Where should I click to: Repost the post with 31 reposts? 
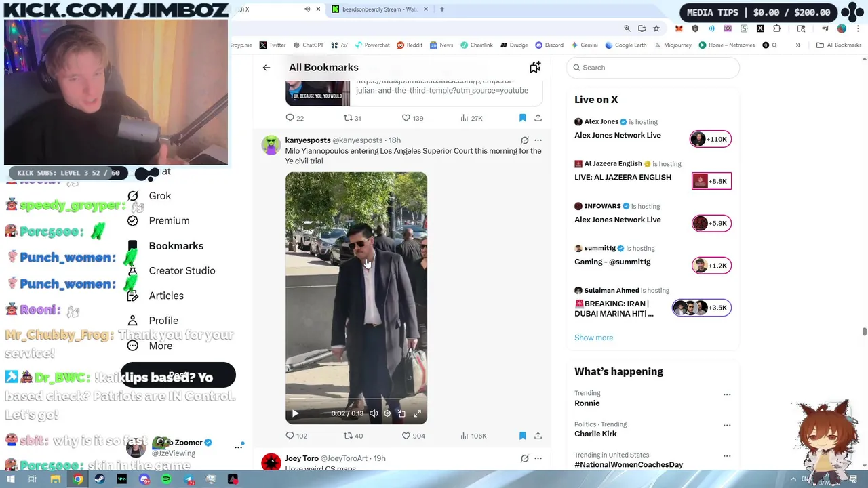click(353, 118)
